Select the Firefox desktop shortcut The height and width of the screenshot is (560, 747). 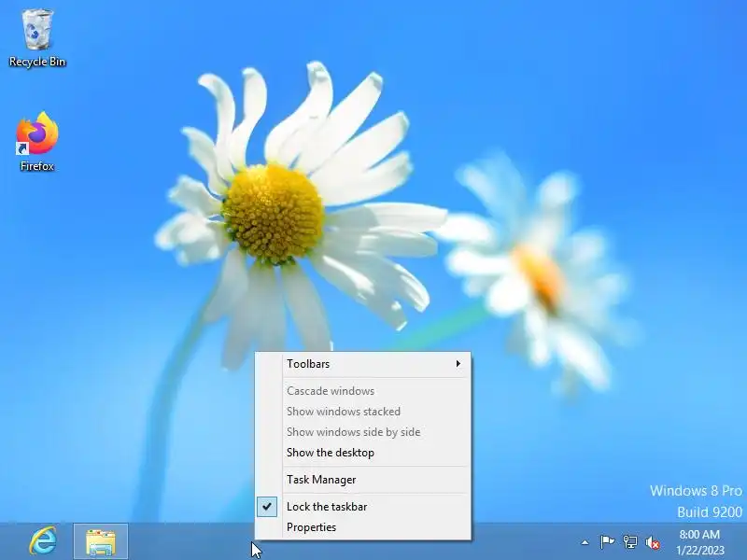tap(37, 142)
